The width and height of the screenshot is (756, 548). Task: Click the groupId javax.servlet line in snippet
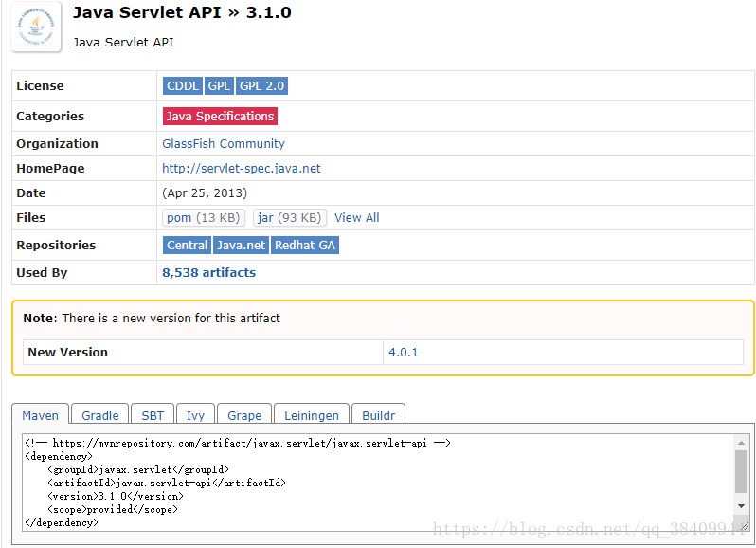pyautogui.click(x=138, y=469)
